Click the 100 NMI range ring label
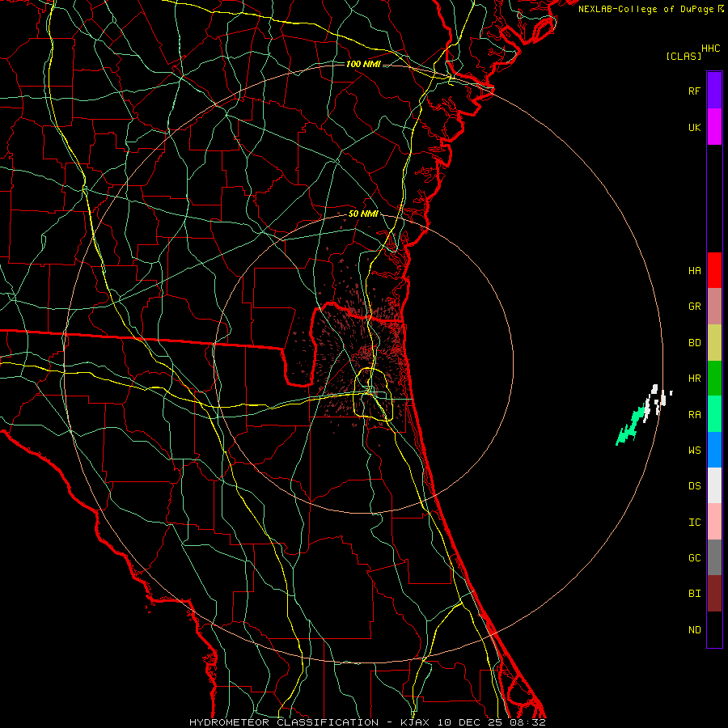The image size is (728, 728). [x=363, y=64]
